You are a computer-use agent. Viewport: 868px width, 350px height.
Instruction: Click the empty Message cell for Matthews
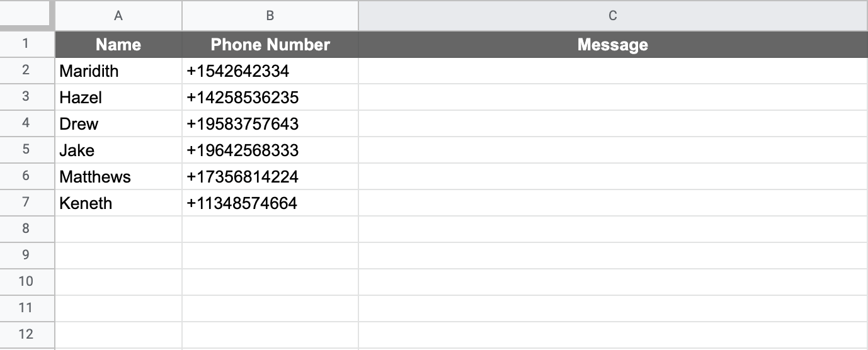(x=612, y=177)
